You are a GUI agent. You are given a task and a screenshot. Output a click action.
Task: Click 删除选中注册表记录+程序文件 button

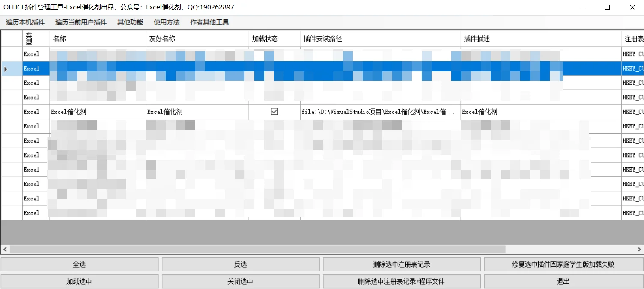click(402, 281)
